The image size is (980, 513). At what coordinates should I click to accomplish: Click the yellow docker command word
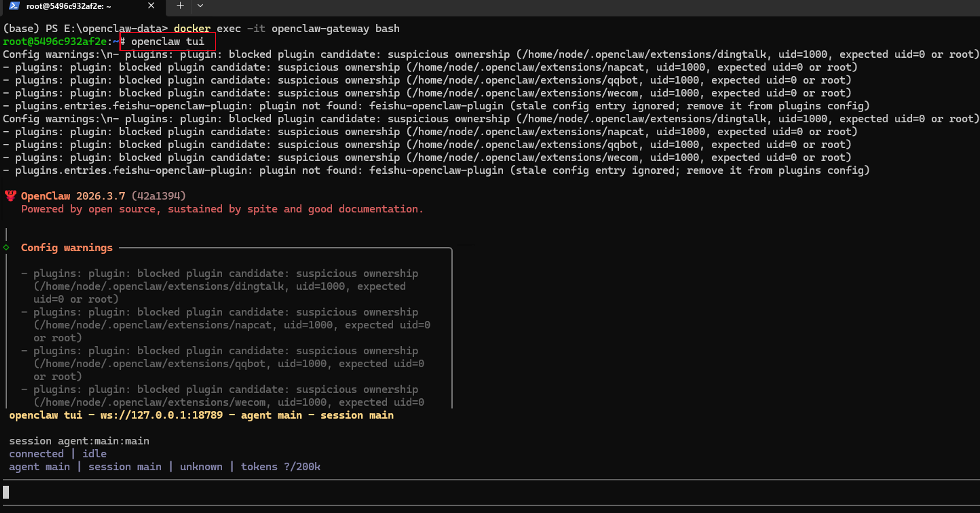click(x=192, y=28)
